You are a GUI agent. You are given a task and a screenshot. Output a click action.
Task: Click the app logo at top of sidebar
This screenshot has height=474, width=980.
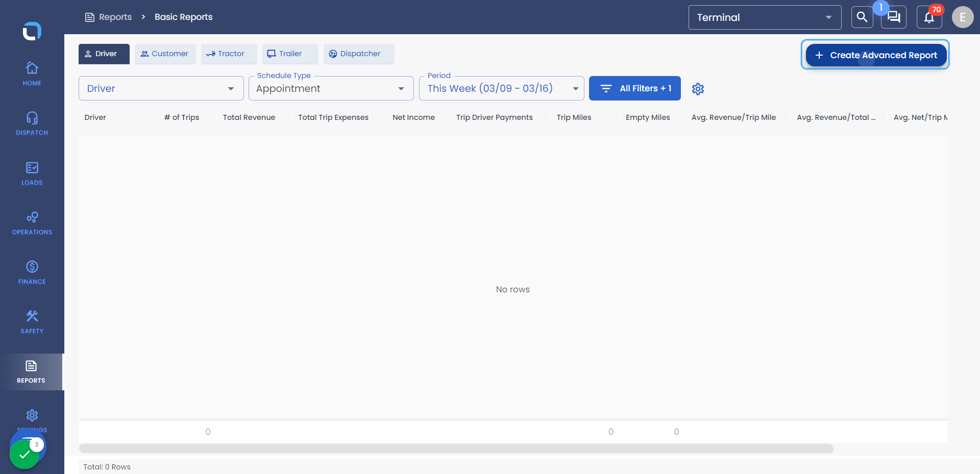[32, 31]
